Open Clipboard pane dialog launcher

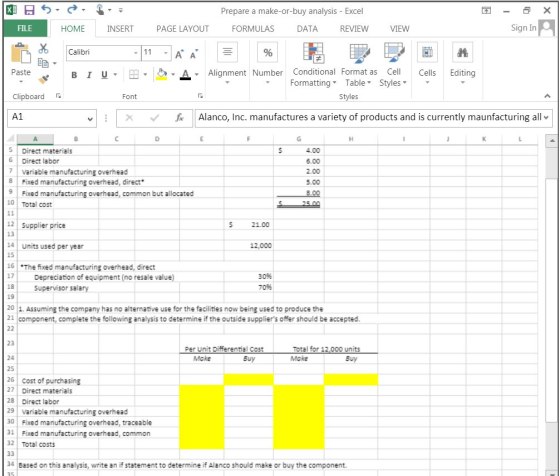click(58, 96)
